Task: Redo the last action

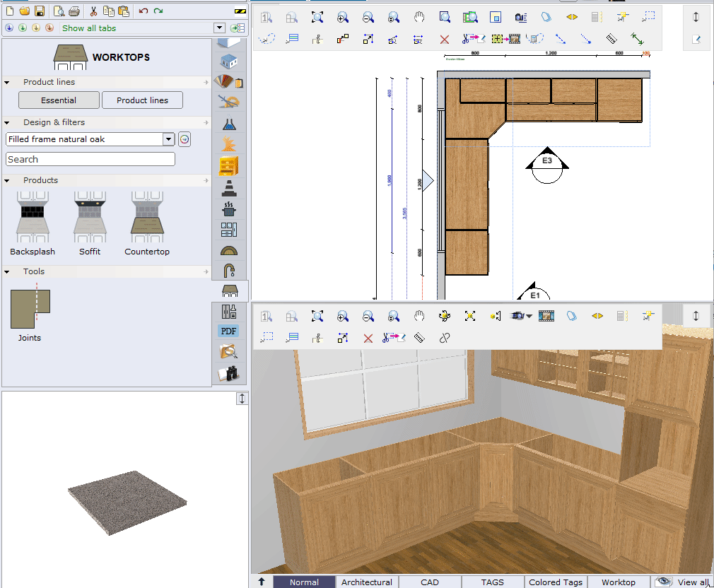Action: click(x=158, y=11)
